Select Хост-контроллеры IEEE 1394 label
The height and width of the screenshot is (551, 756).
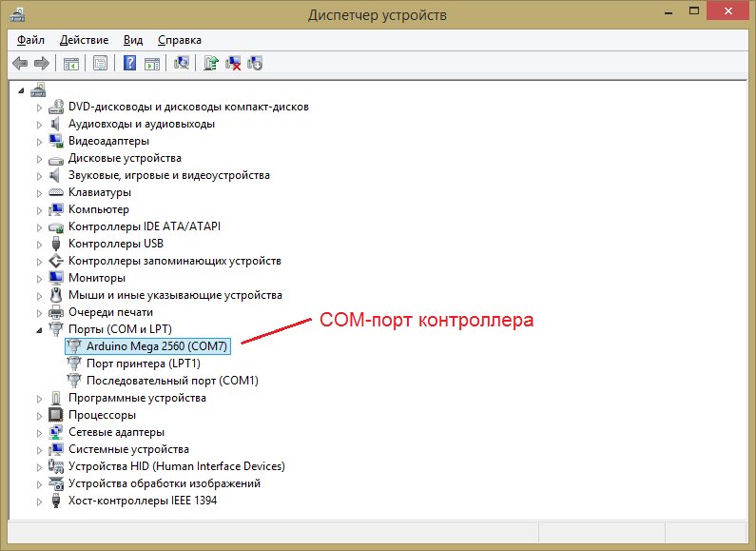click(143, 501)
